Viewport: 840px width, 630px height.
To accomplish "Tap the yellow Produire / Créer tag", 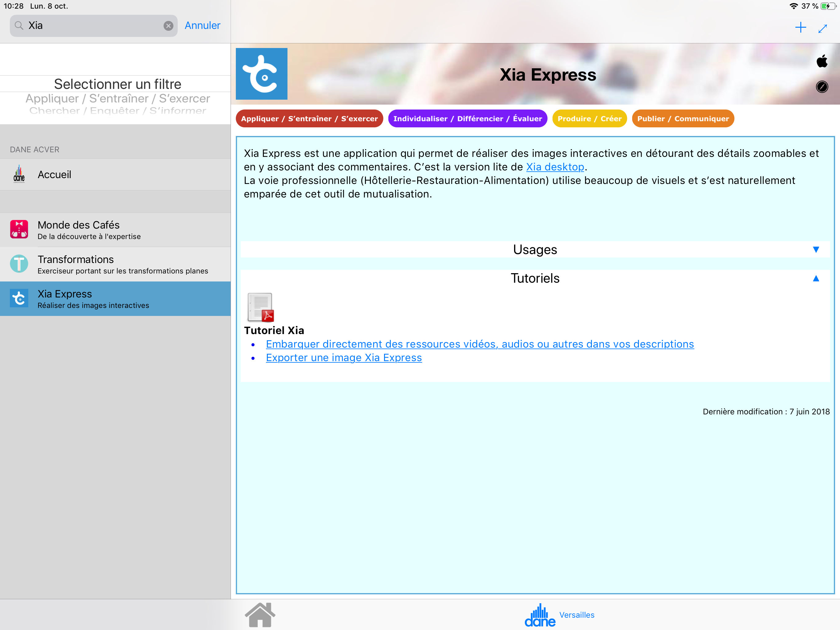I will pos(589,118).
